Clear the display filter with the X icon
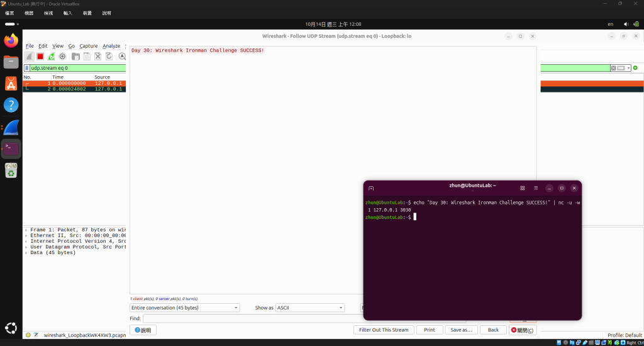Viewport: 644px width, 346px height. pos(613,68)
